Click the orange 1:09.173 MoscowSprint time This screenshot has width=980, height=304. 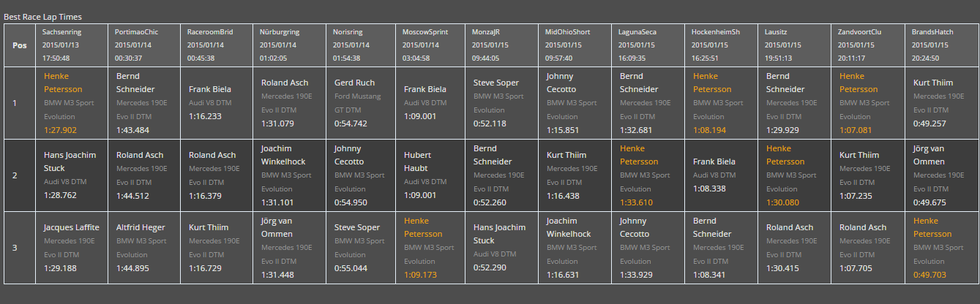click(420, 275)
